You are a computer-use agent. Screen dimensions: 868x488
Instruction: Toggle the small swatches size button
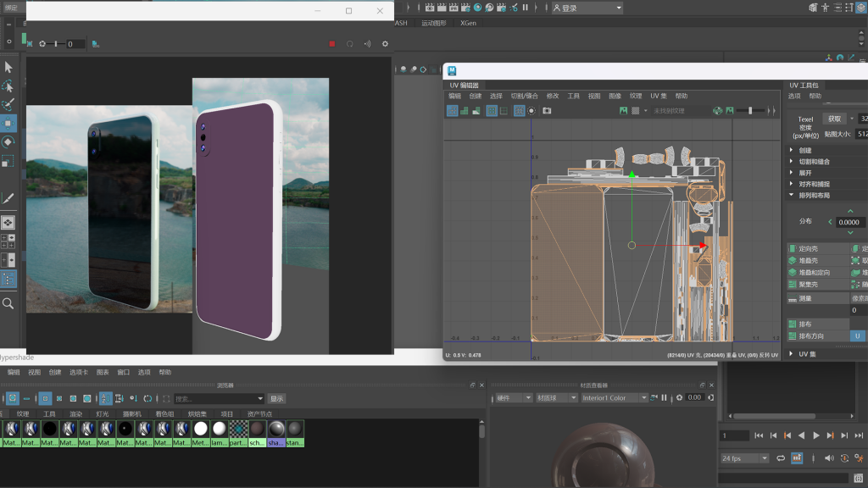46,398
